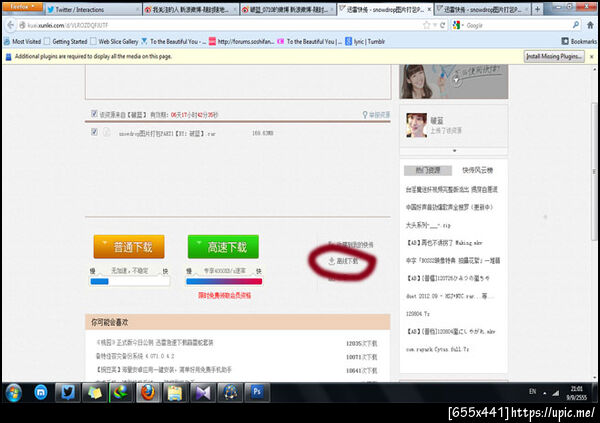Click the high-speed download gradient bar
This screenshot has height=423, width=600.
coord(224,281)
